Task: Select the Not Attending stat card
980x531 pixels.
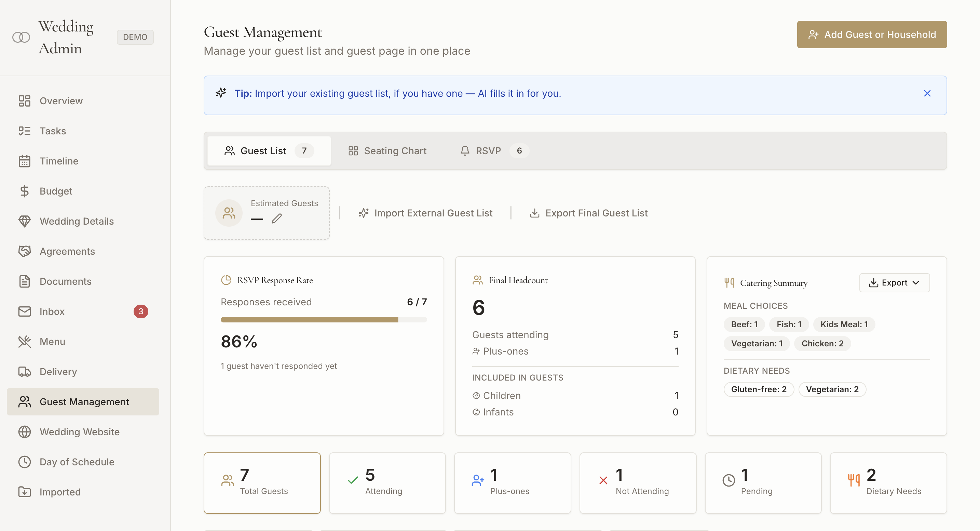Action: tap(638, 483)
